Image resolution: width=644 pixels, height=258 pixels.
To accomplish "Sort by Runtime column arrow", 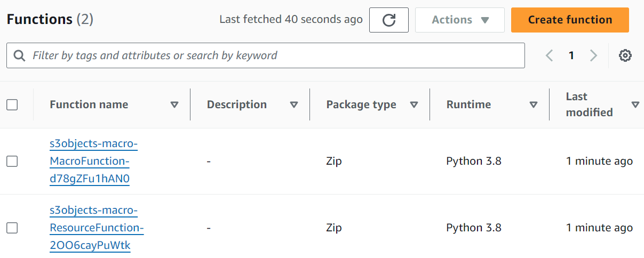I will [x=533, y=104].
